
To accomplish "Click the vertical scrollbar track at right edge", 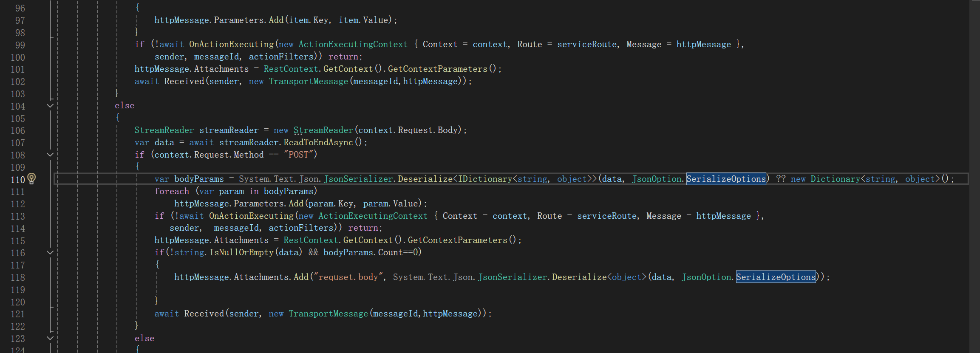I will tap(974, 170).
